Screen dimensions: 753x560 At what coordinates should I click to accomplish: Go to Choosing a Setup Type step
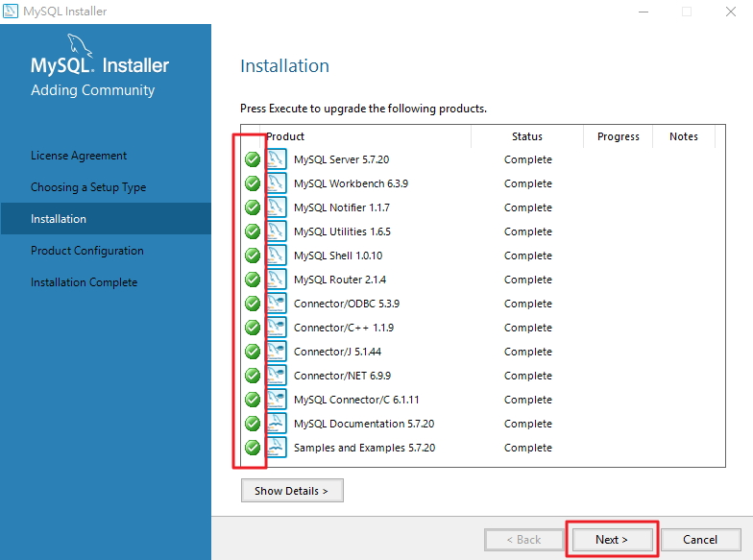coord(88,187)
